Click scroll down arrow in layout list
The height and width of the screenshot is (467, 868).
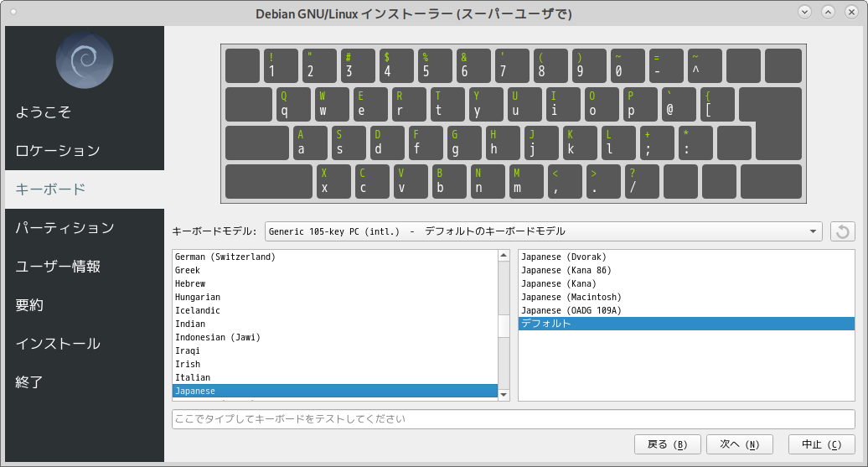[504, 395]
